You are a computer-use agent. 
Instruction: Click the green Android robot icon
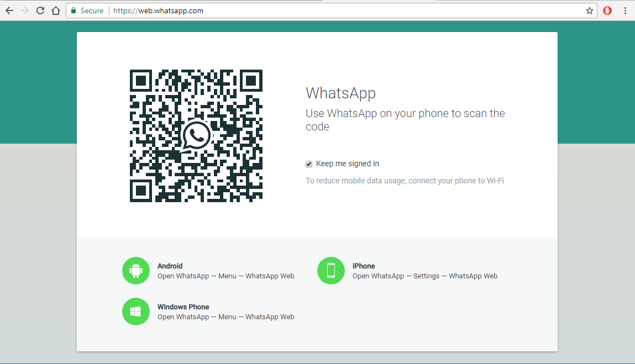136,271
